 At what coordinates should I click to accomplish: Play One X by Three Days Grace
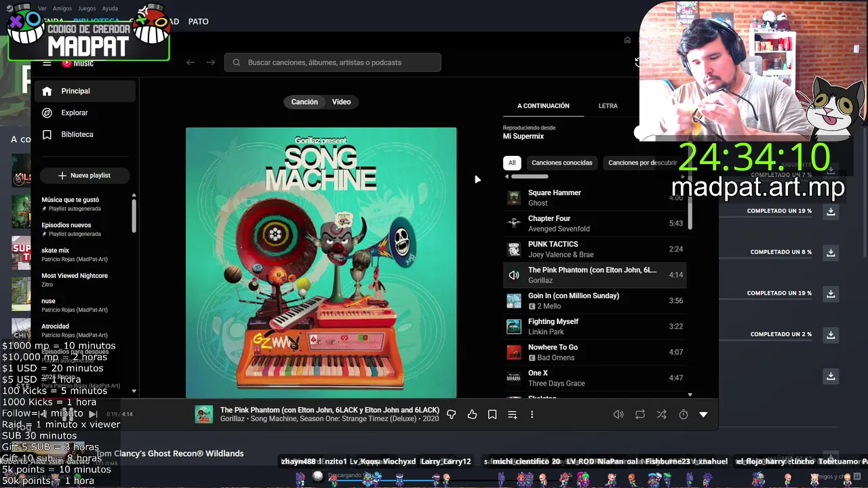(595, 378)
